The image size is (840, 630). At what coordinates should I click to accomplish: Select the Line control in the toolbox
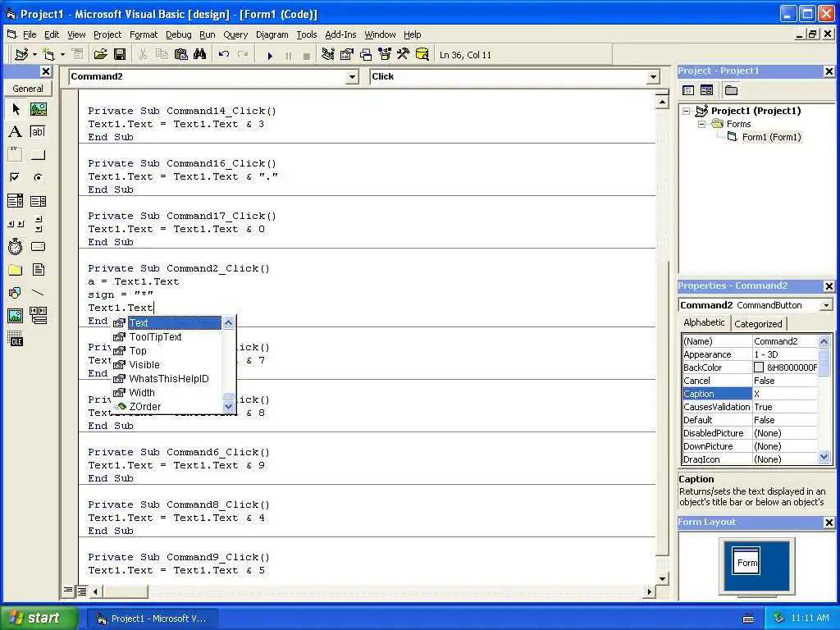pos(38,293)
